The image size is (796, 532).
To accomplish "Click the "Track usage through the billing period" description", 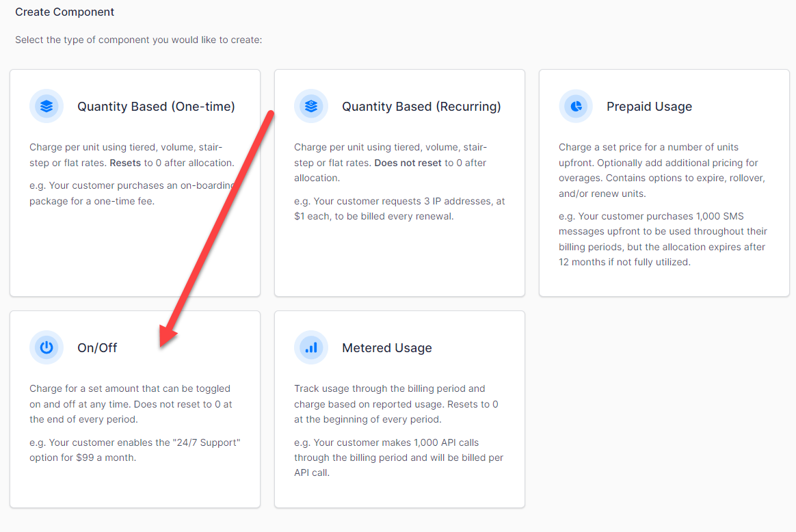I will (x=396, y=403).
